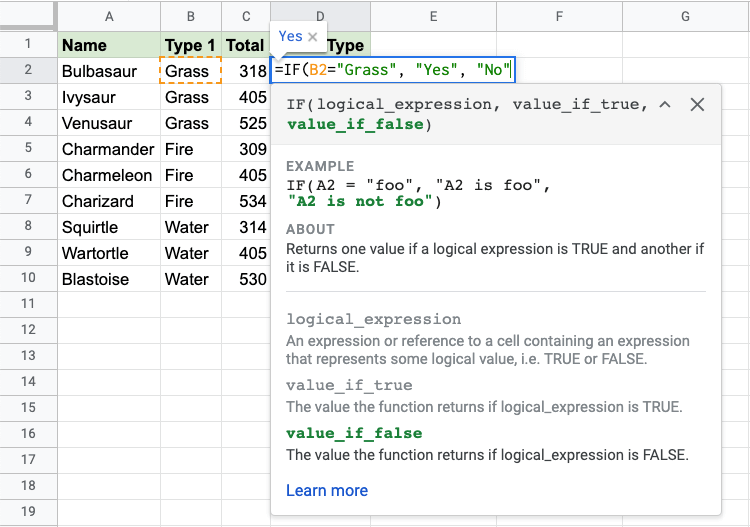This screenshot has height=527, width=750.
Task: Dismiss the "Yes" formula preview tooltip
Action: click(313, 37)
